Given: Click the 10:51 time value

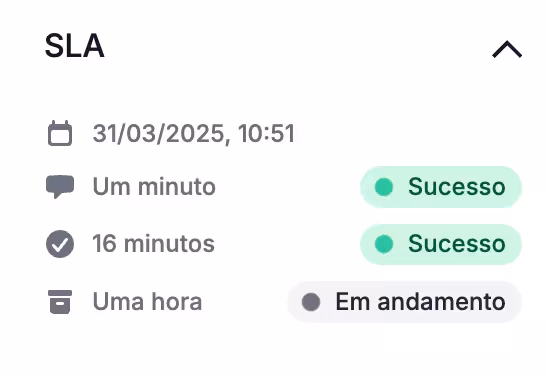Looking at the screenshot, I should 266,134.
